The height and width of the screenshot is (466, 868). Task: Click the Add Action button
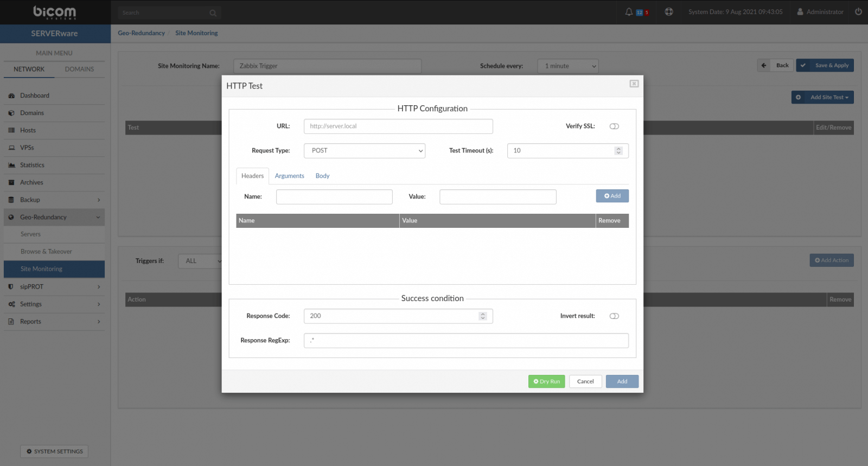click(832, 261)
